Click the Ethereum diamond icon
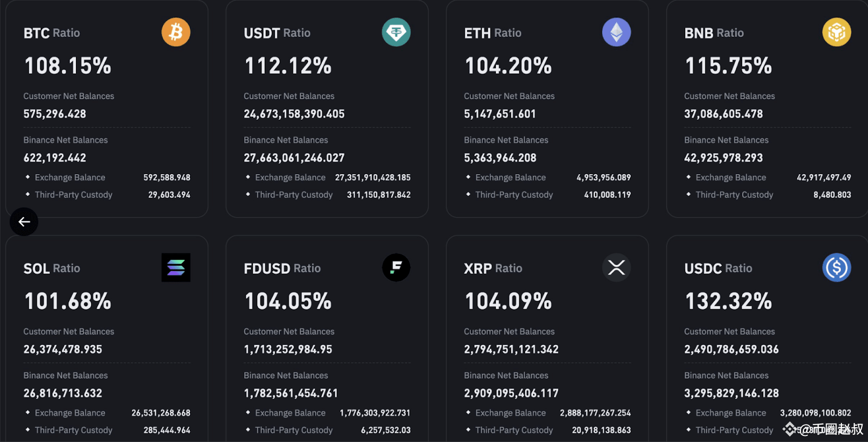The width and height of the screenshot is (868, 442). tap(616, 32)
